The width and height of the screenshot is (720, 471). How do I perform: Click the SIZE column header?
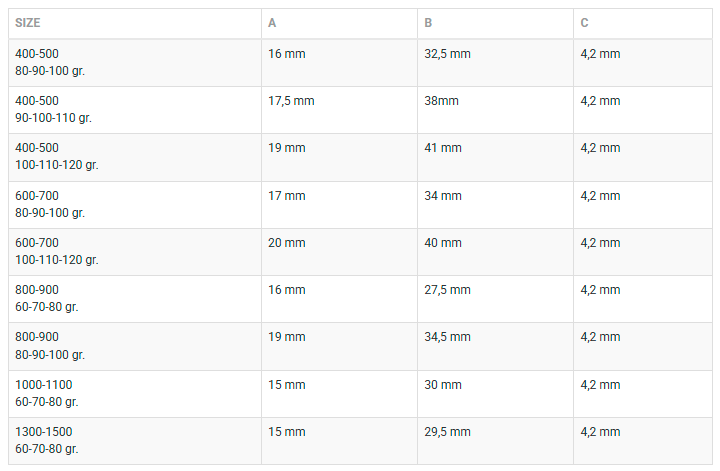pyautogui.click(x=28, y=23)
